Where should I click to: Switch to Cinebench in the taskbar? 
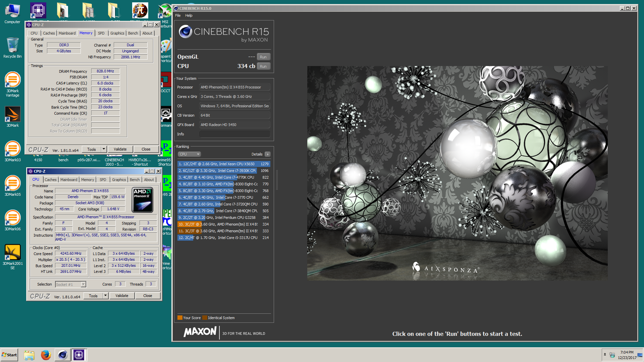click(x=62, y=355)
